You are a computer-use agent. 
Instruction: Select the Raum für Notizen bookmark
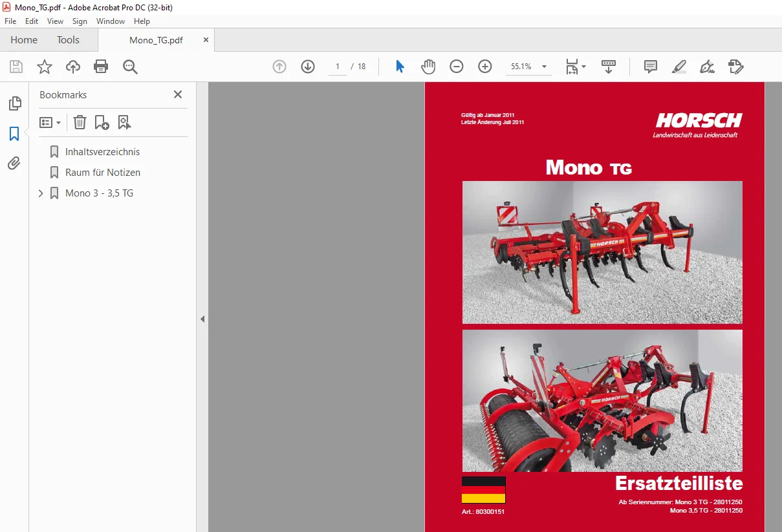click(103, 173)
